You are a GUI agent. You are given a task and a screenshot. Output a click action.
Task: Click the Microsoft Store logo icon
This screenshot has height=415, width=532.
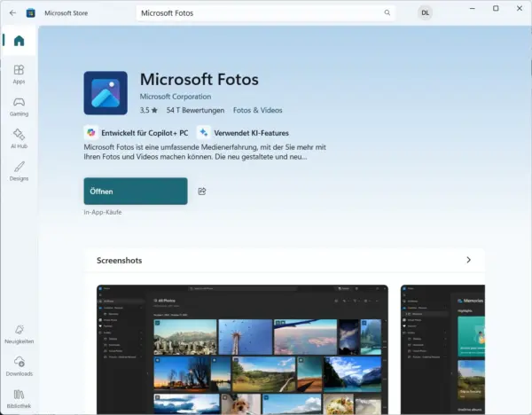[x=30, y=13]
